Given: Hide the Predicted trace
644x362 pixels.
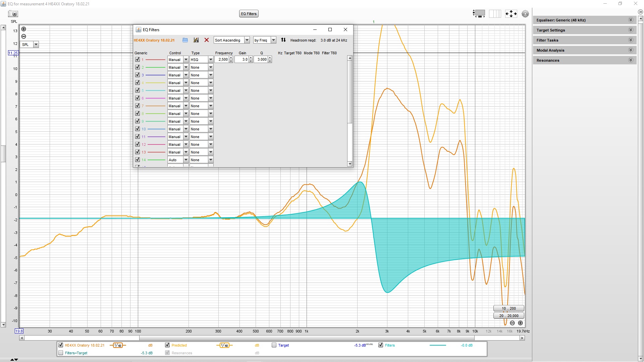Looking at the screenshot, I should pos(167,345).
